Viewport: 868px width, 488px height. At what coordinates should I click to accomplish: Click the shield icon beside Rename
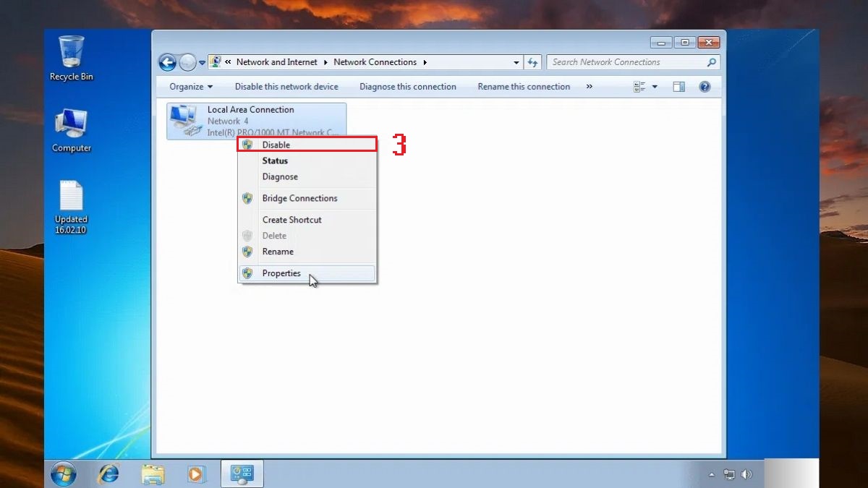pos(247,252)
